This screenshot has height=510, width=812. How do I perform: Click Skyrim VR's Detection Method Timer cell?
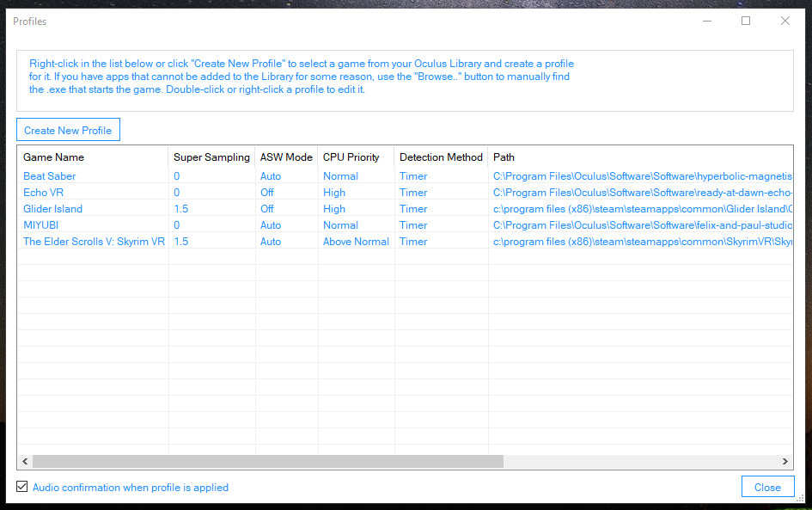pyautogui.click(x=413, y=242)
